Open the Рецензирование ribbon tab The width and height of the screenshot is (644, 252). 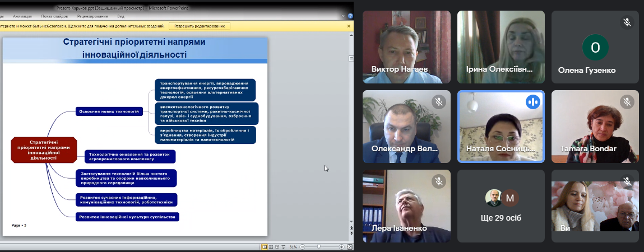[x=92, y=16]
